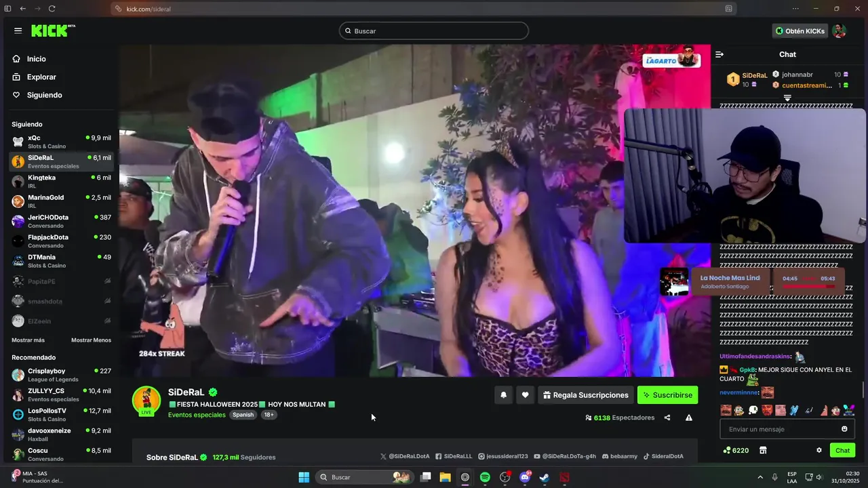Click the KICK logo

52,30
